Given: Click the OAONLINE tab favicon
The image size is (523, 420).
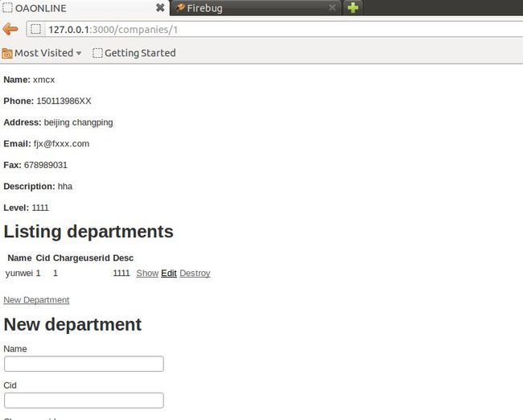Looking at the screenshot, I should click(7, 8).
